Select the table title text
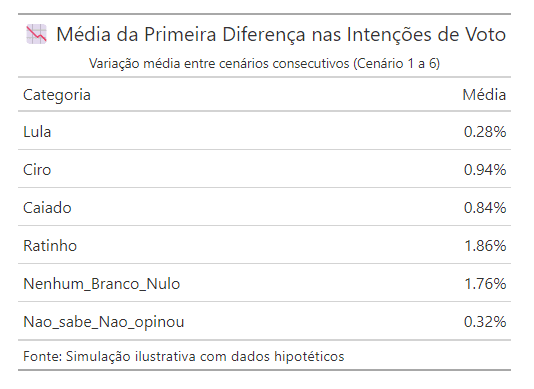534x389 pixels. click(281, 35)
